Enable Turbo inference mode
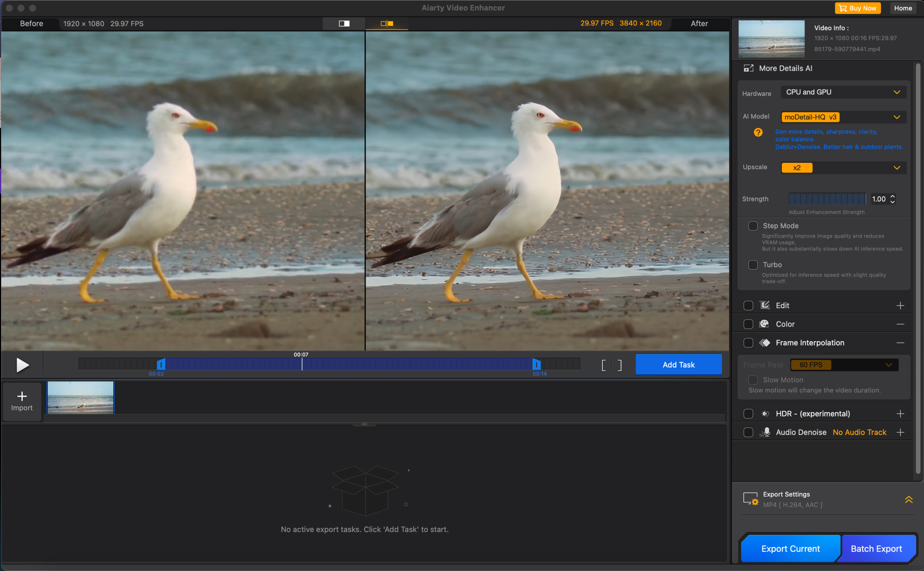This screenshot has width=924, height=571. point(753,265)
